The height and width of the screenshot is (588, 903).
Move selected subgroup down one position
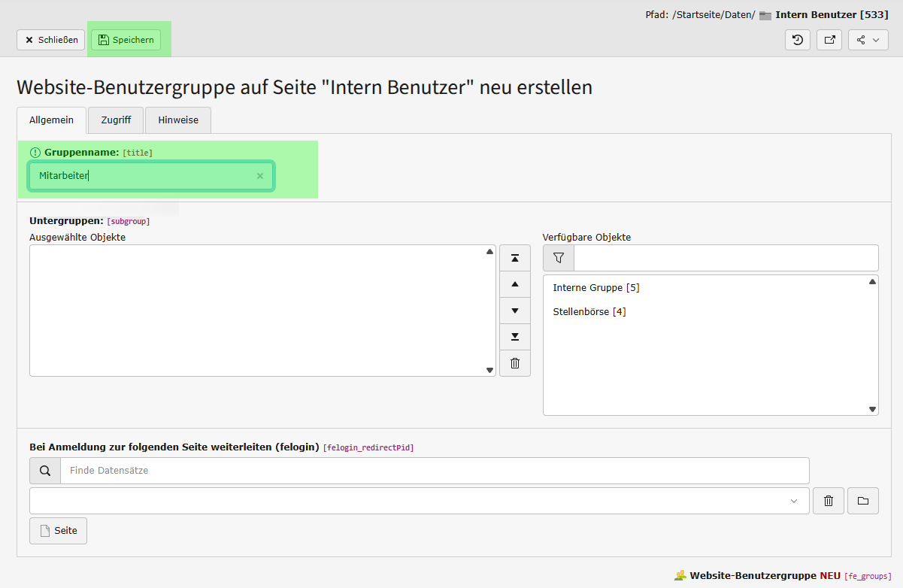click(515, 311)
